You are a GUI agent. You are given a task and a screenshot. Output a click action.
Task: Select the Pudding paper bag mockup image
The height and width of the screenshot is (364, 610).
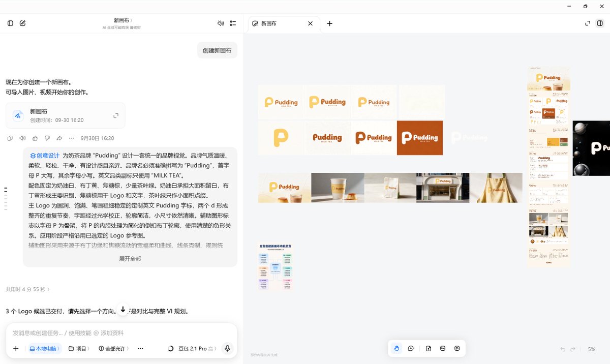[x=390, y=188]
